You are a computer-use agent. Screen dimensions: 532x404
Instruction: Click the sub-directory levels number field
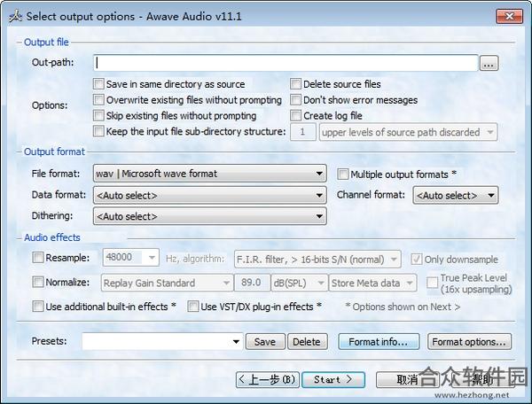tap(303, 132)
